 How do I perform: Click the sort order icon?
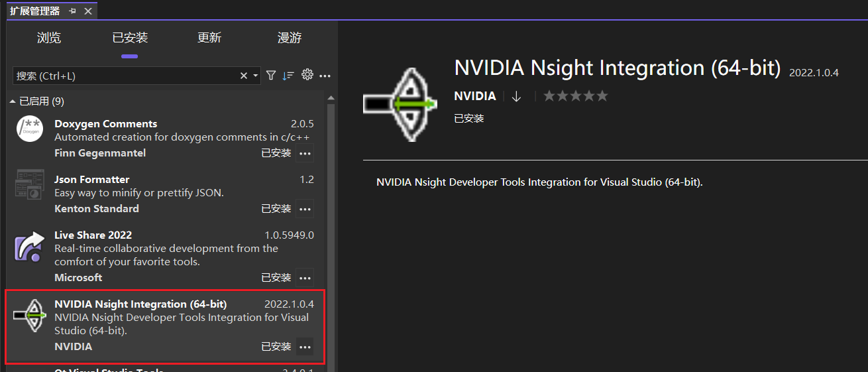click(288, 76)
